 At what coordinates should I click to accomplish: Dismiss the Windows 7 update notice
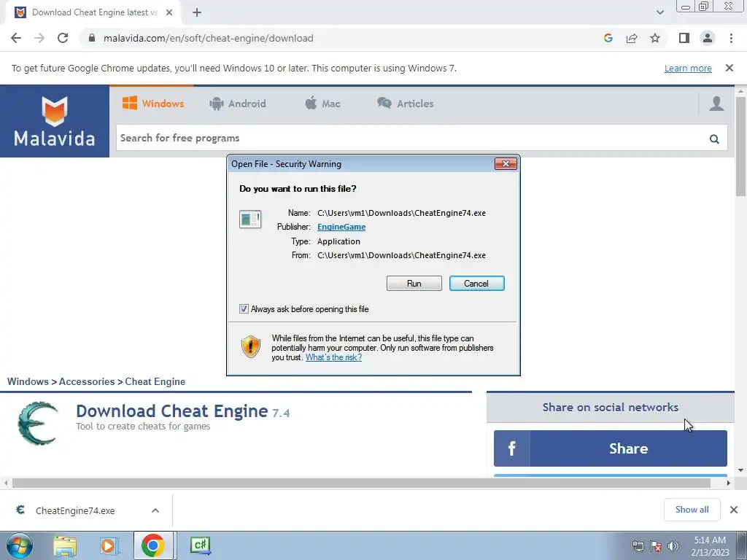point(729,68)
